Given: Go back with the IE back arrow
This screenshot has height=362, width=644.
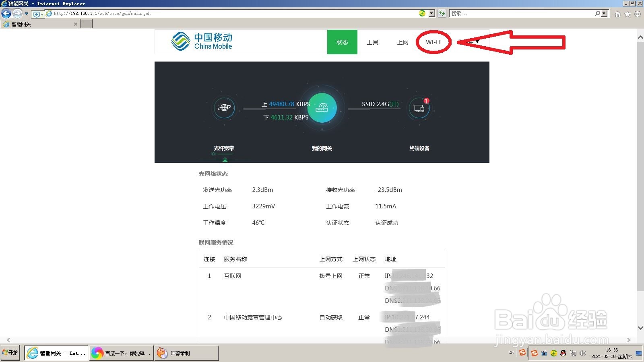Looking at the screenshot, I should pos(6,14).
